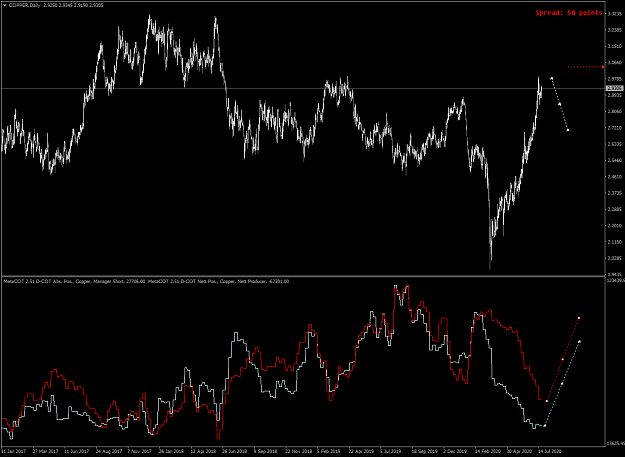Click the '2 Dec 2019' date label
This screenshot has width=625, height=457.
[455, 451]
